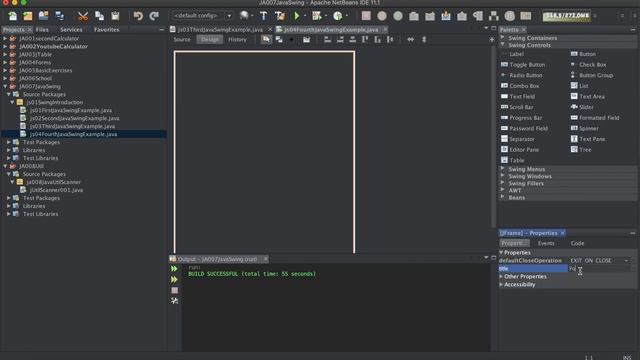Click the second rerun arrow in Output panel

[174, 279]
